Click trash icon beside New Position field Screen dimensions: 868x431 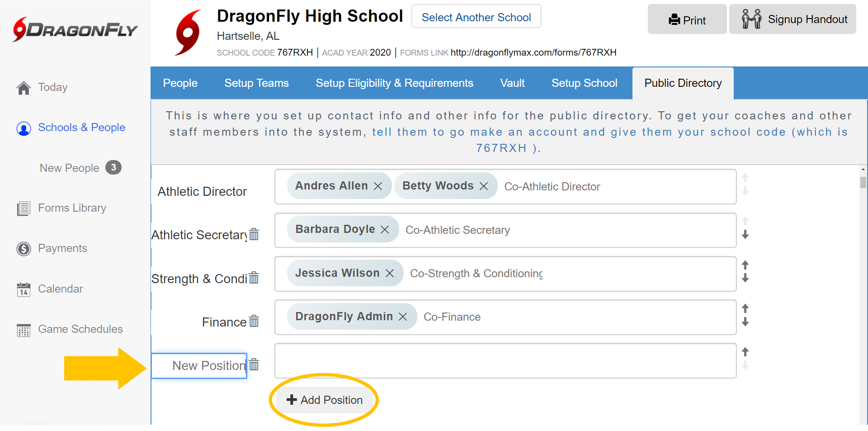254,365
